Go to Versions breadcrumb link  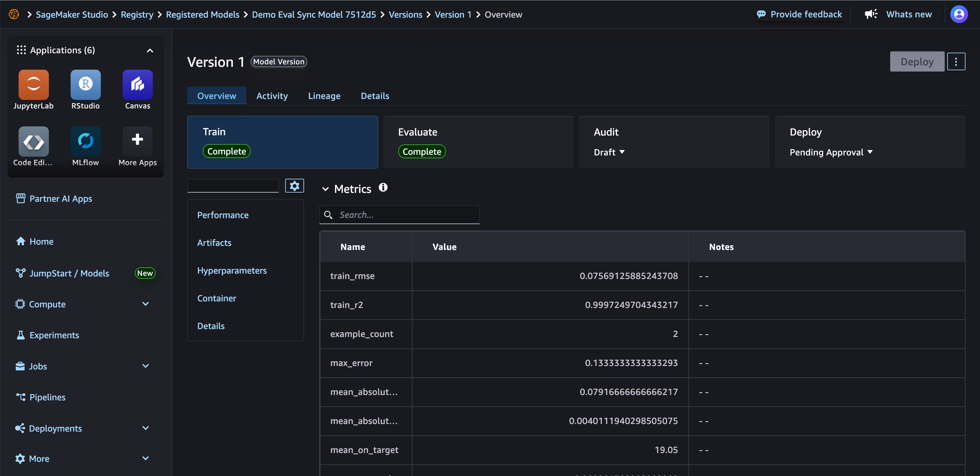point(405,15)
